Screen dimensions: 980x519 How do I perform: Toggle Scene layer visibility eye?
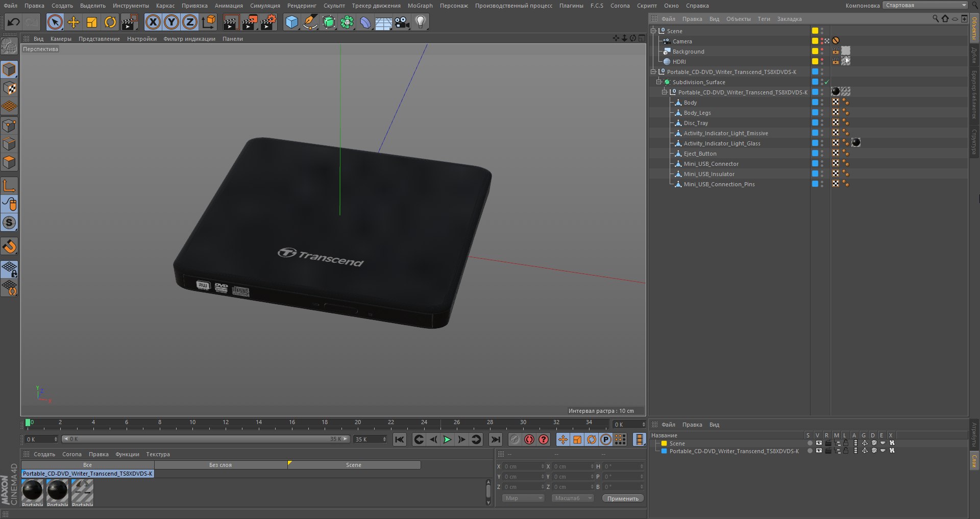point(819,443)
